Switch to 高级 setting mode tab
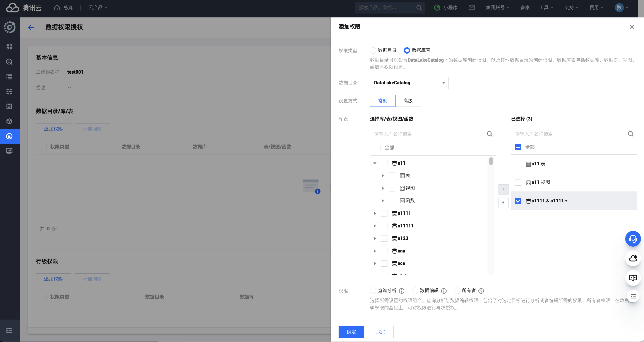Image resolution: width=644 pixels, height=342 pixels. tap(408, 101)
